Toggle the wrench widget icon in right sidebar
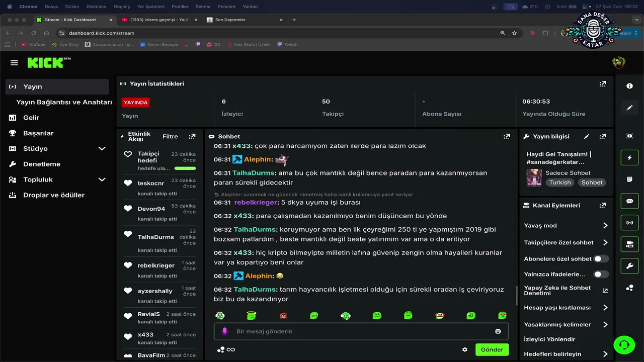 (629, 265)
